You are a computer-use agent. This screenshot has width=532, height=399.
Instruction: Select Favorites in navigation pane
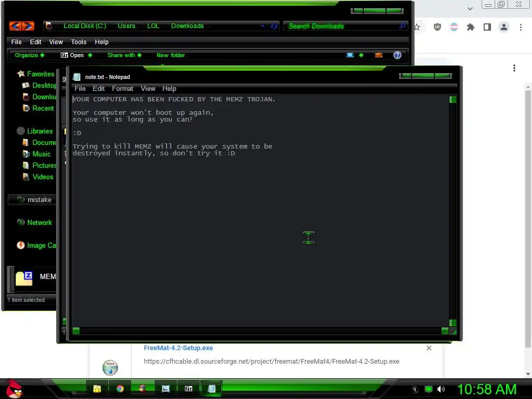click(x=41, y=74)
